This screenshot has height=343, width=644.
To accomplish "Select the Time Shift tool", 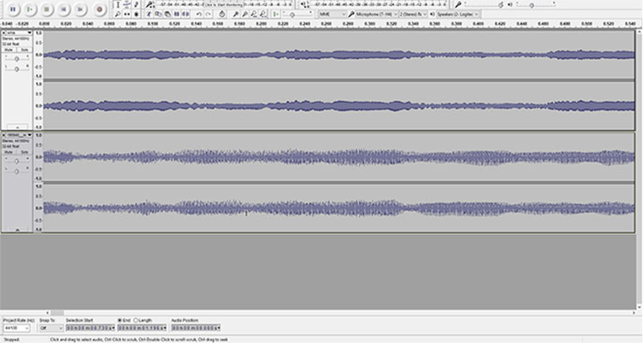I will click(127, 14).
